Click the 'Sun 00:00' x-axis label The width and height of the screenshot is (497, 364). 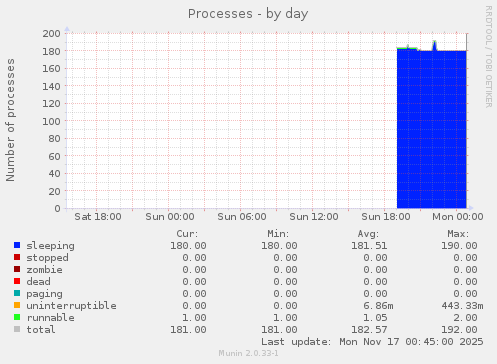[x=170, y=217]
